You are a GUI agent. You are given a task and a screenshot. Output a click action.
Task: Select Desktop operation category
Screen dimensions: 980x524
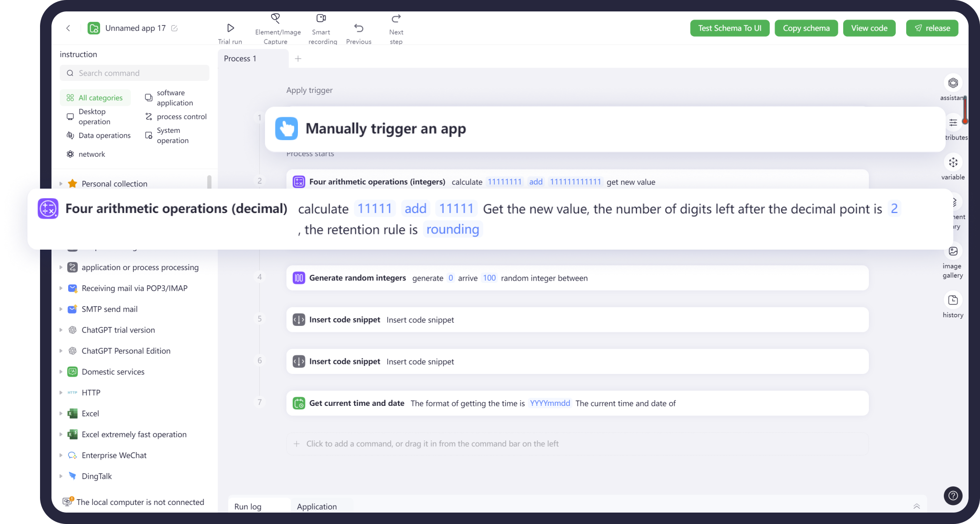point(89,116)
